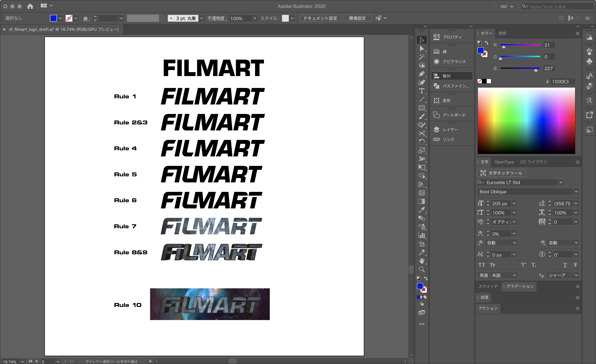596x364 pixels.
Task: Switch to the OpenType tab
Action: point(504,162)
